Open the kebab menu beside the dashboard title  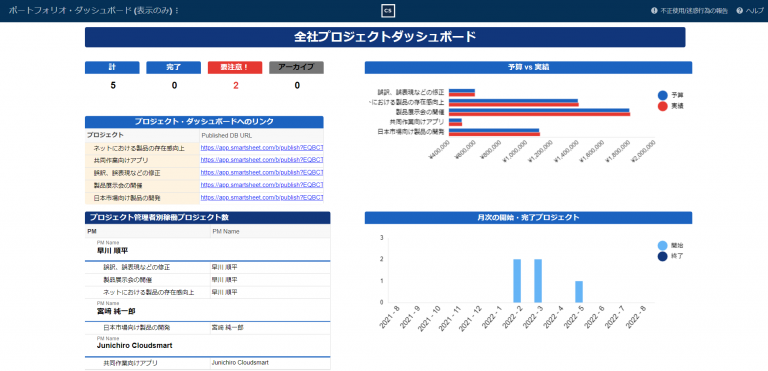coord(177,10)
